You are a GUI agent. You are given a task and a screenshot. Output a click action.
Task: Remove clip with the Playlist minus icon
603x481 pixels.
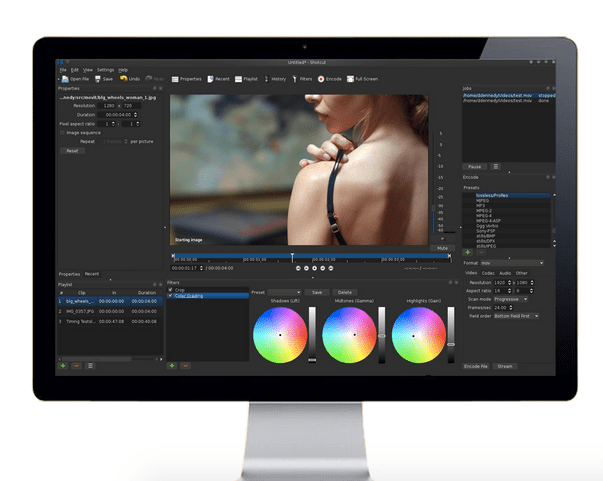(77, 366)
